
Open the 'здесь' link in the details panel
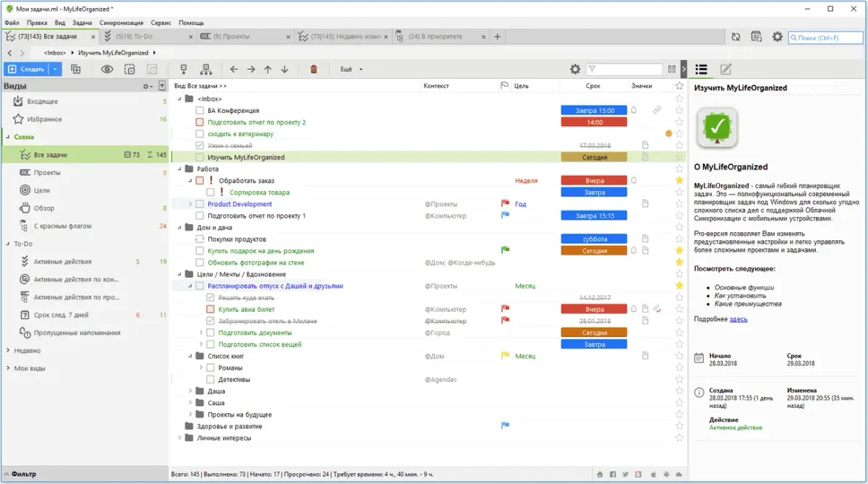click(740, 318)
